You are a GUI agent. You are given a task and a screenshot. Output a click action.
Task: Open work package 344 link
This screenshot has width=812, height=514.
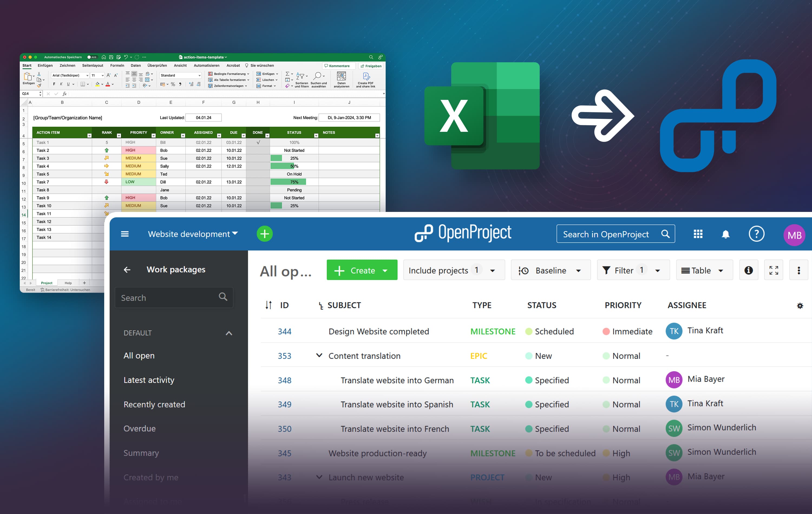(x=284, y=332)
